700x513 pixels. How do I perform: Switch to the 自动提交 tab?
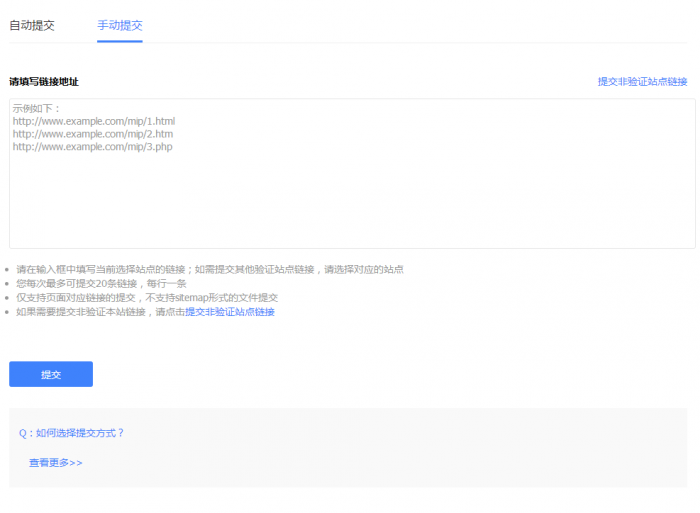[x=32, y=25]
